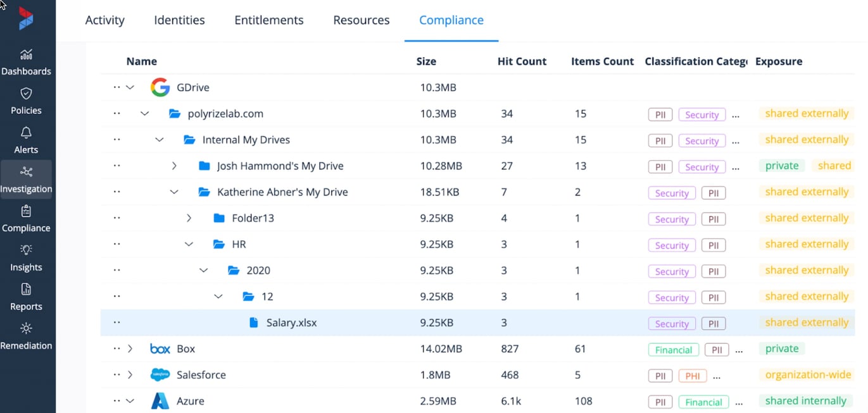
Task: Collapse the Katherine Abner's My Drive folder
Action: pyautogui.click(x=174, y=192)
